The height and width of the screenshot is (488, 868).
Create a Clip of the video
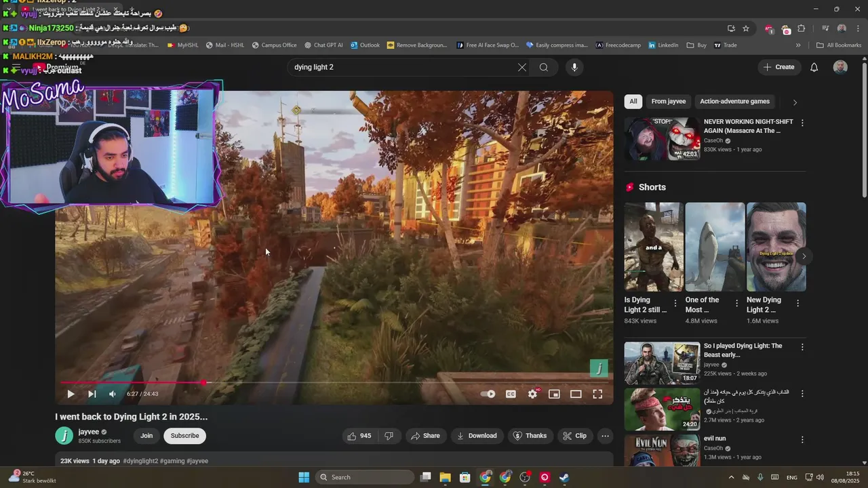click(574, 436)
